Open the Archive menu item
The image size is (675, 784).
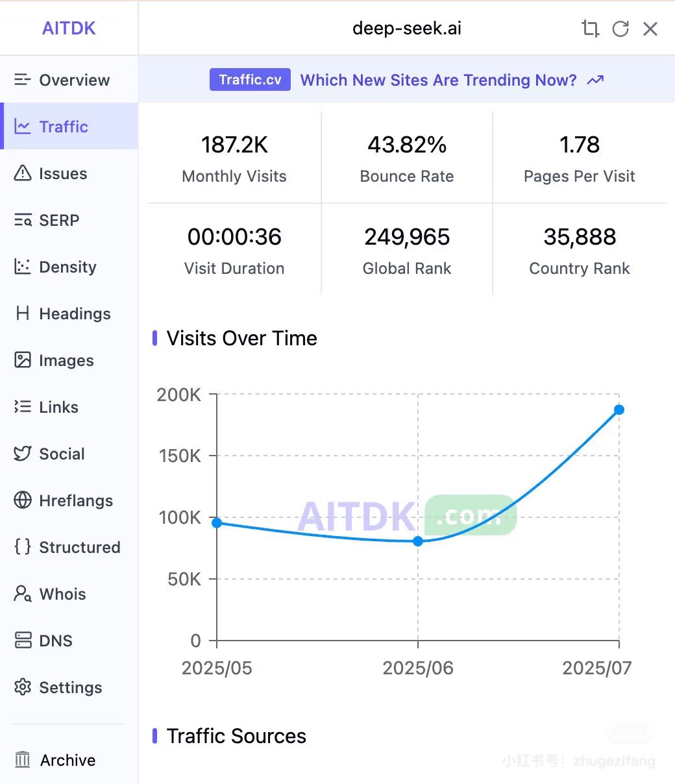click(x=67, y=760)
